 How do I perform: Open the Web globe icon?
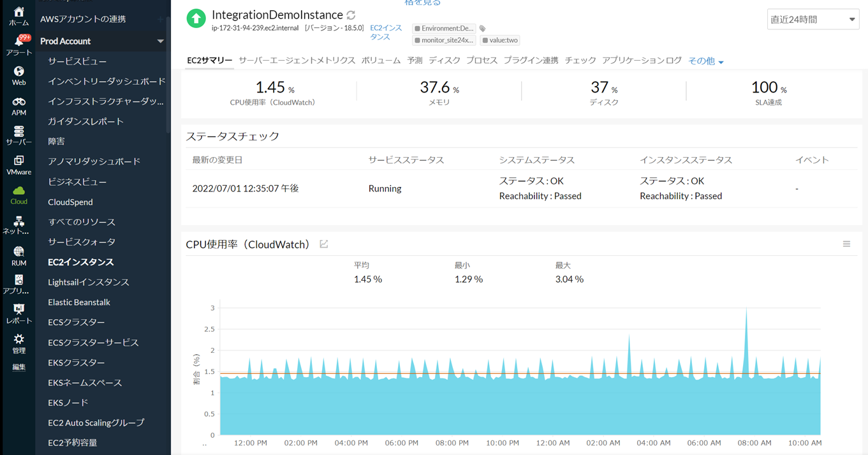(x=18, y=71)
